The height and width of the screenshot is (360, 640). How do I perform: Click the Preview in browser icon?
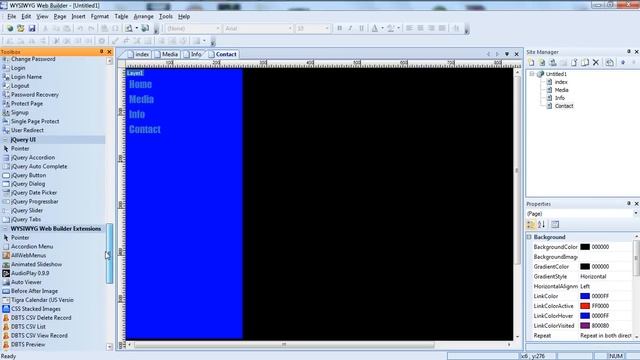[129, 28]
